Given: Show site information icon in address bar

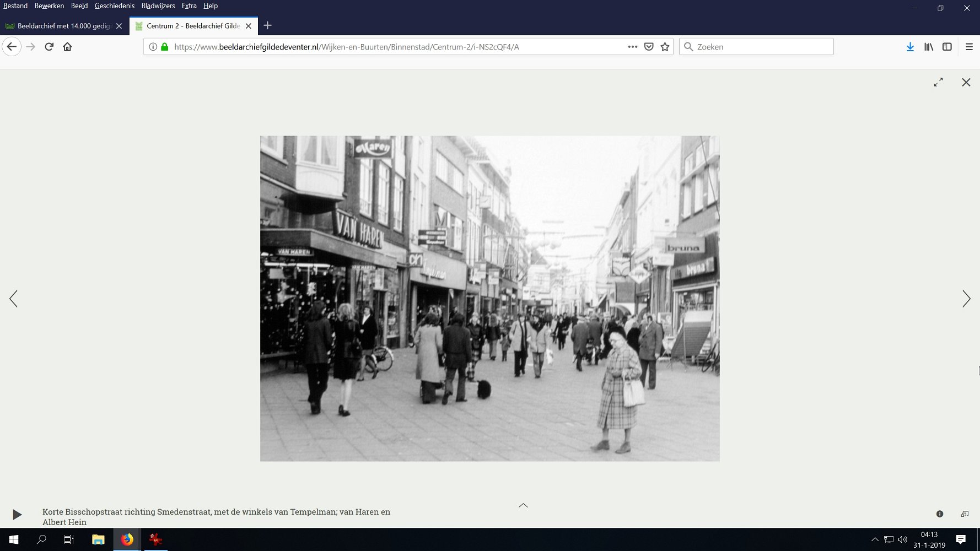Looking at the screenshot, I should coord(153,47).
